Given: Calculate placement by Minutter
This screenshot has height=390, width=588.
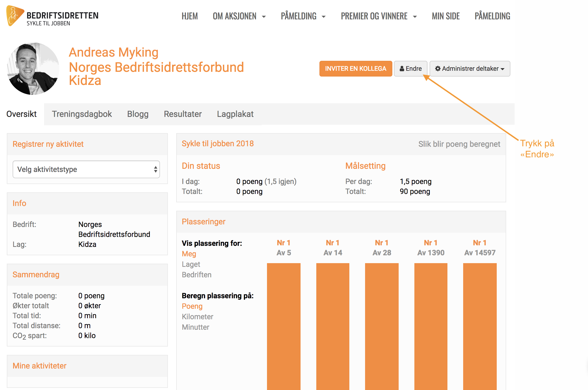Looking at the screenshot, I should pyautogui.click(x=196, y=327).
